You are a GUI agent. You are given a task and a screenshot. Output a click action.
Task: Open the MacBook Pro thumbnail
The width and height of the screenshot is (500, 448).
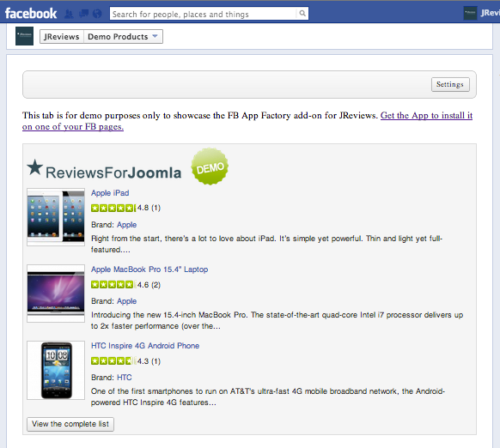pos(56,294)
